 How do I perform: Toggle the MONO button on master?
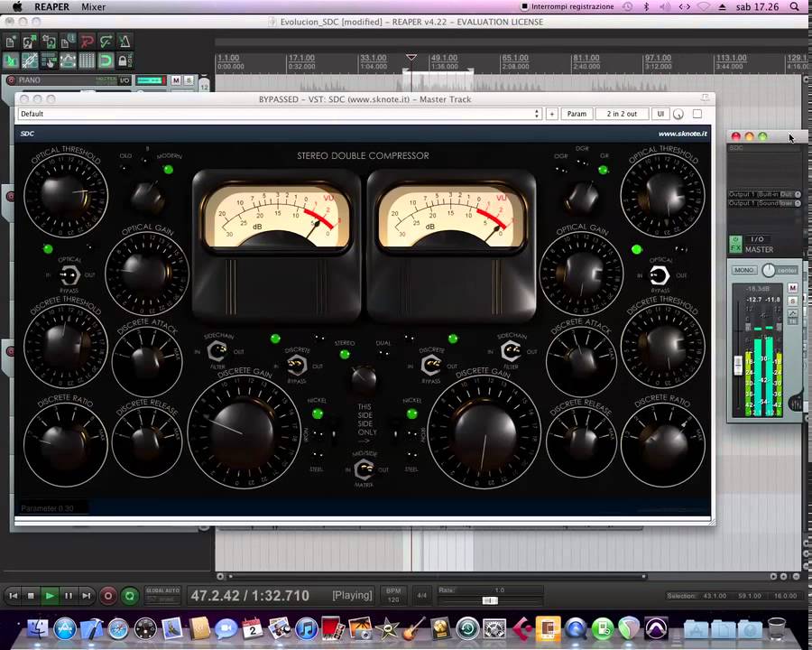(744, 270)
